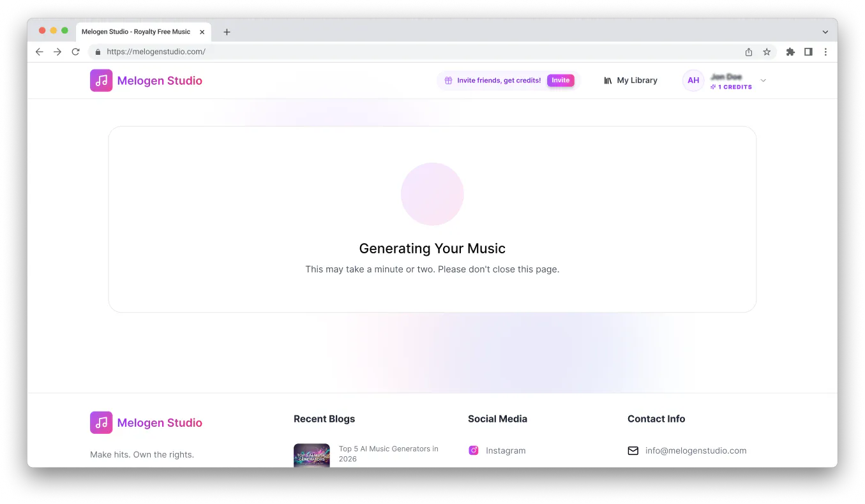
Task: Open the 'Invite friends, get credits!' text
Action: pos(499,80)
